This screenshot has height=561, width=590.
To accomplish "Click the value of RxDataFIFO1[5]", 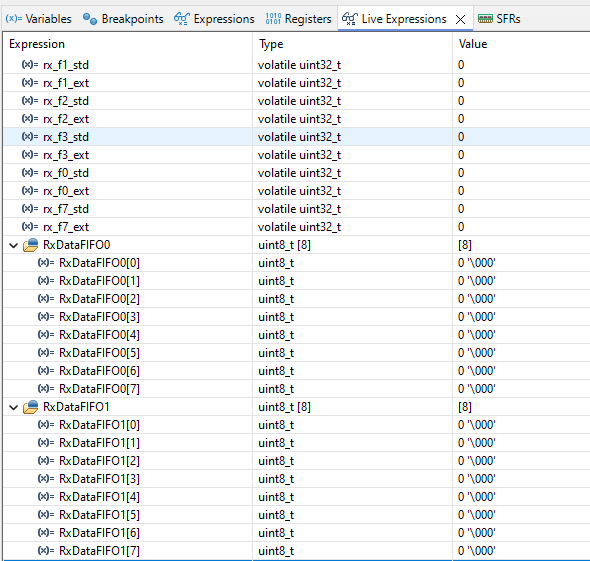I will point(476,515).
